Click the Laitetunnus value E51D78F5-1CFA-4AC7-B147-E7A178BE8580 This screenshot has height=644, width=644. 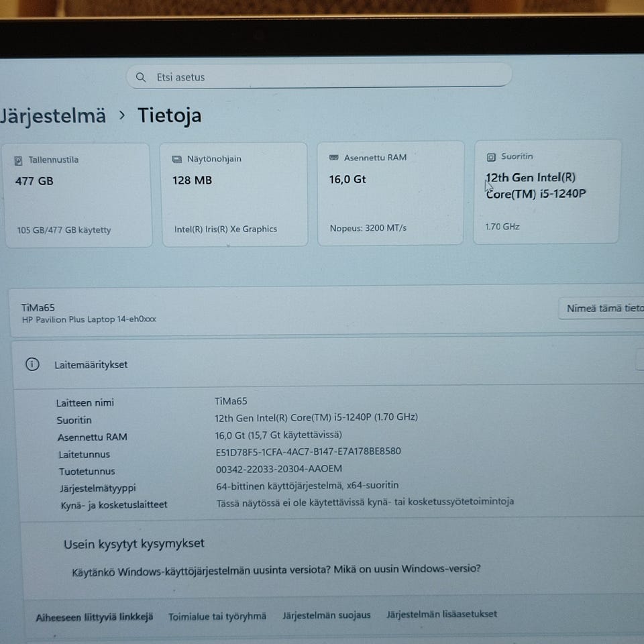click(x=308, y=451)
